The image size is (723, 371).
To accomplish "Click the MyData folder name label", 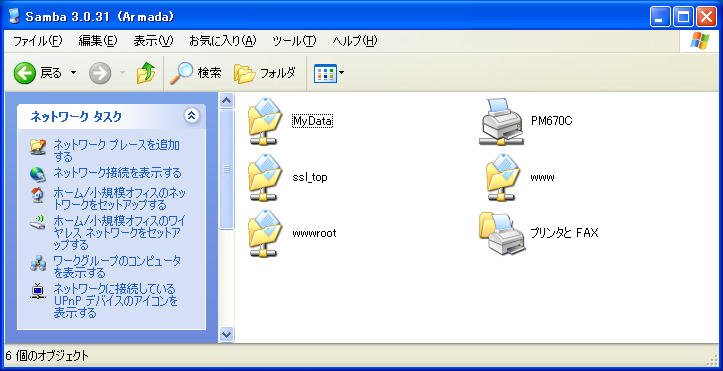I will [x=312, y=121].
